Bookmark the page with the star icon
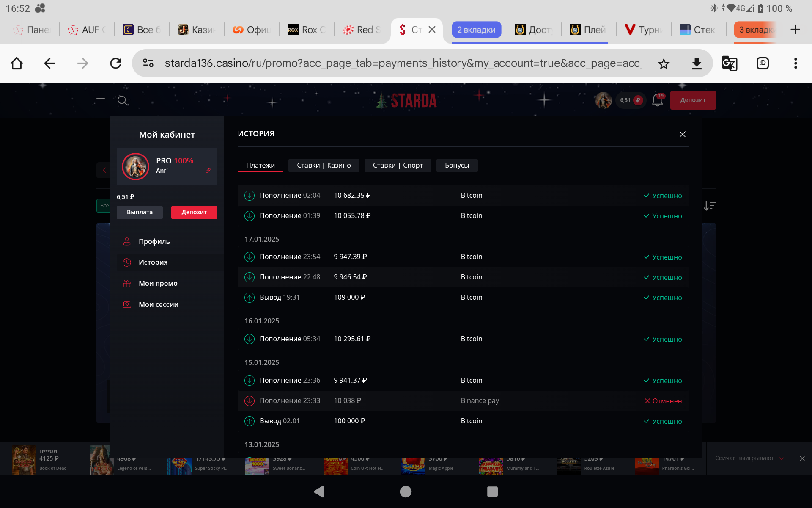 point(664,63)
